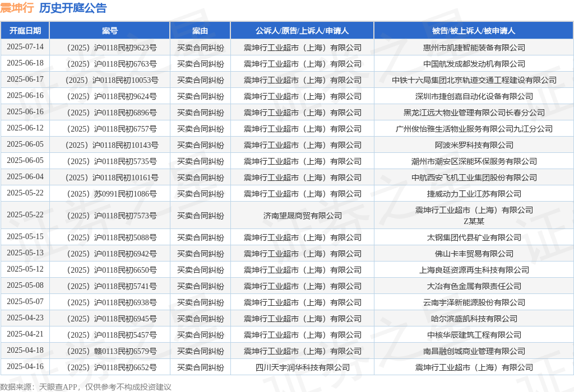Click case number 沪0118民初7573号
Image resolution: width=574 pixels, height=392 pixels.
pyautogui.click(x=110, y=216)
